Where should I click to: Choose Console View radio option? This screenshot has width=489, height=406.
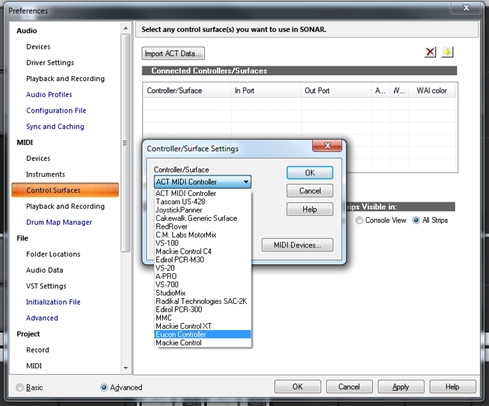point(359,220)
